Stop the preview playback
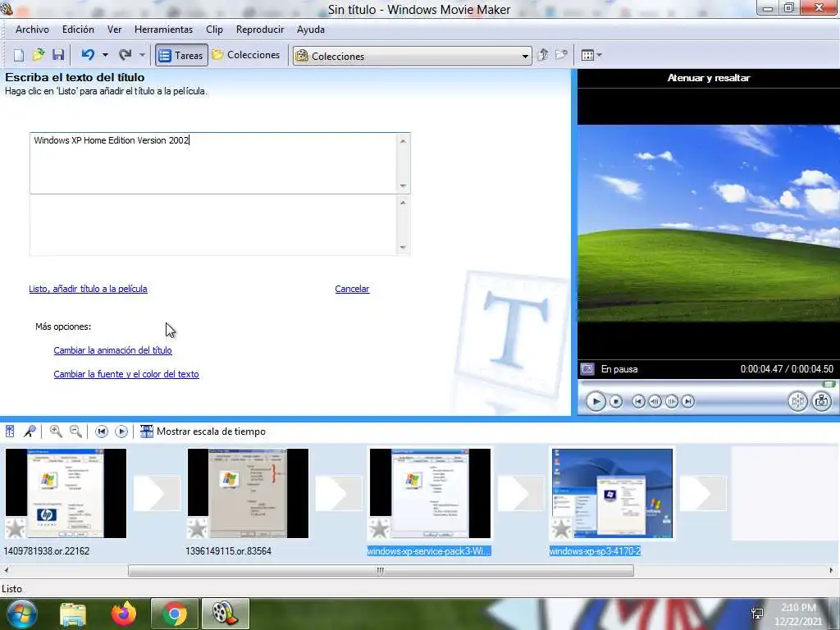Viewport: 840px width, 630px height. pyautogui.click(x=616, y=401)
